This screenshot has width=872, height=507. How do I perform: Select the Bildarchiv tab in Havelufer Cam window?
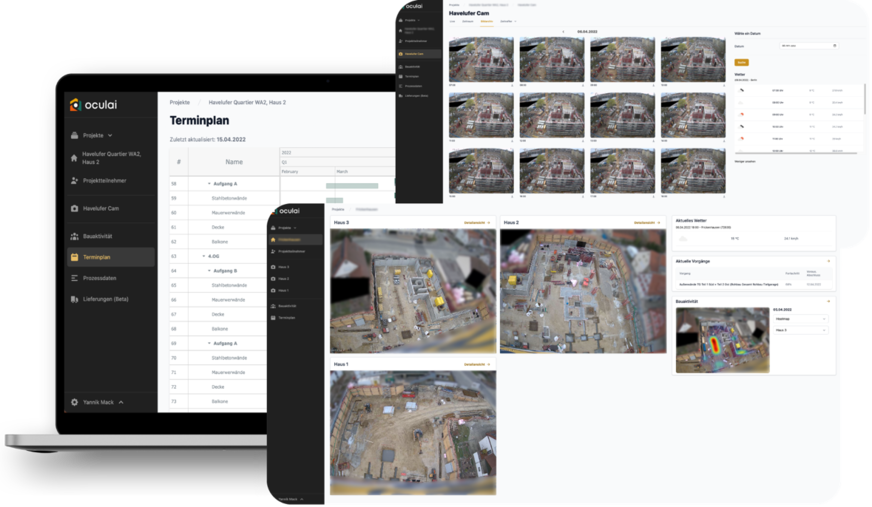[487, 22]
